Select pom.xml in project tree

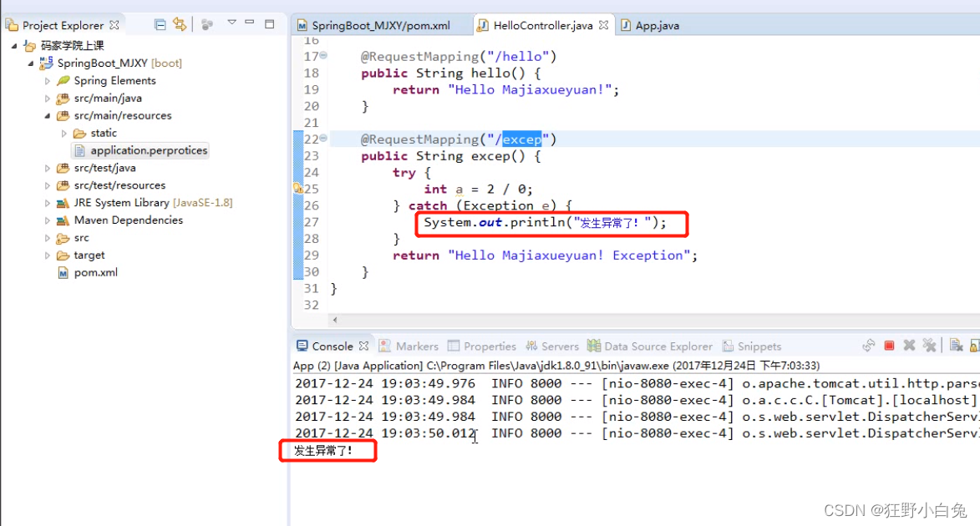tap(95, 272)
